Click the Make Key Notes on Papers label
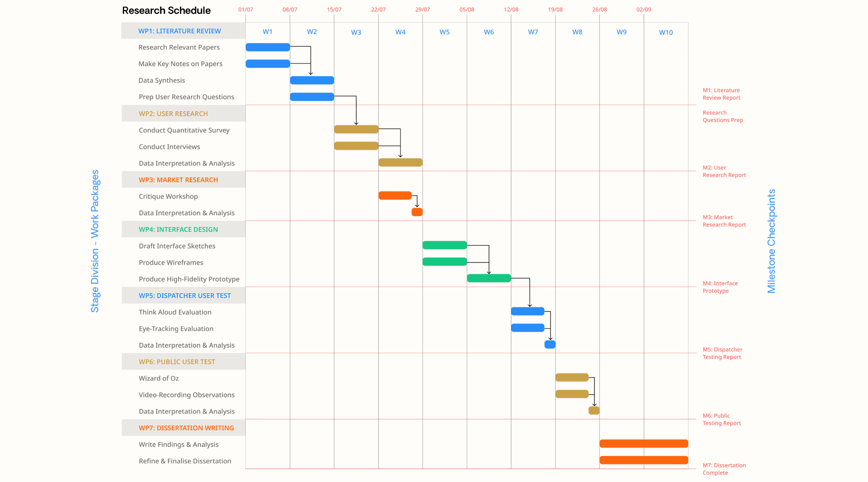The height and width of the screenshot is (482, 868). (x=180, y=64)
